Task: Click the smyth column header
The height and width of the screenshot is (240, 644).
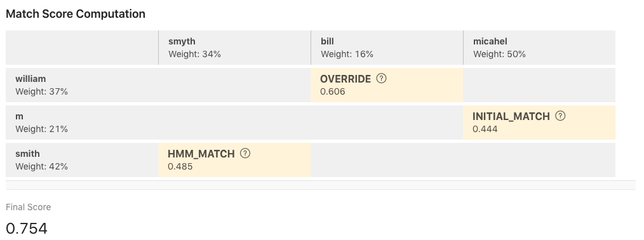Action: tap(234, 48)
